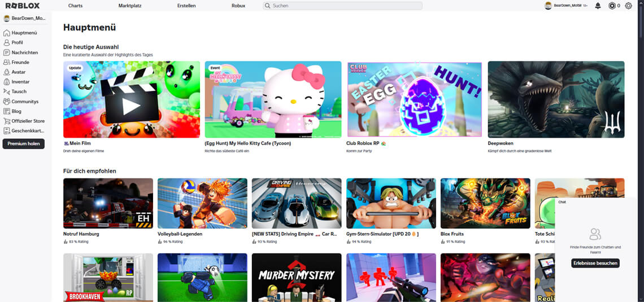Open the Charts tab
The image size is (644, 302).
pos(75,6)
